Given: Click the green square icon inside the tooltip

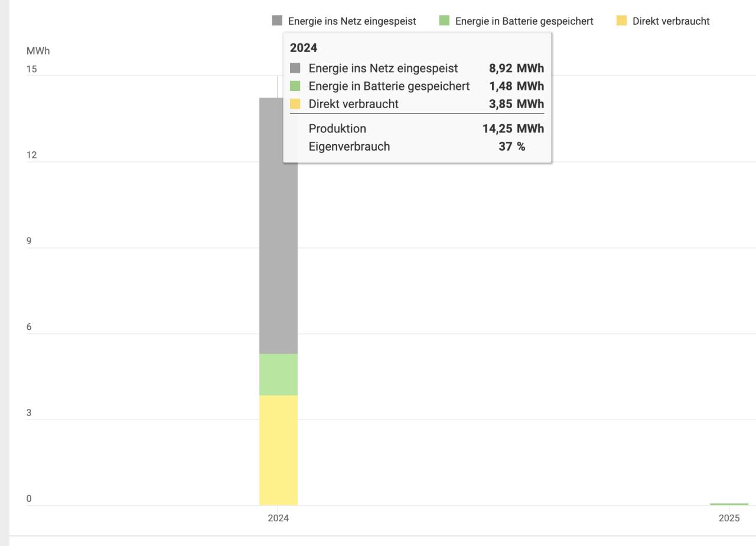Looking at the screenshot, I should [x=295, y=86].
